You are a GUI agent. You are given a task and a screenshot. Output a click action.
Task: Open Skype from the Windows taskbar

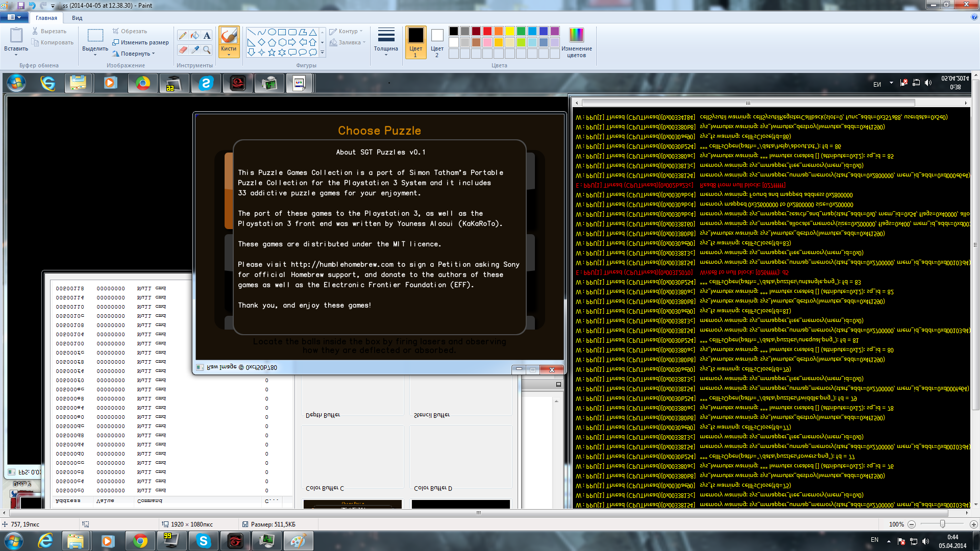(x=204, y=541)
